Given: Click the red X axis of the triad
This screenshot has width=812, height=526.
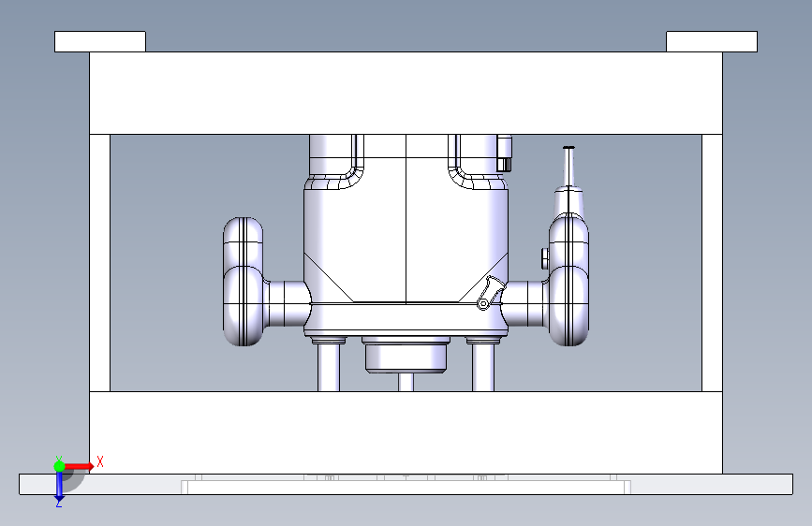Looking at the screenshot, I should tap(80, 466).
